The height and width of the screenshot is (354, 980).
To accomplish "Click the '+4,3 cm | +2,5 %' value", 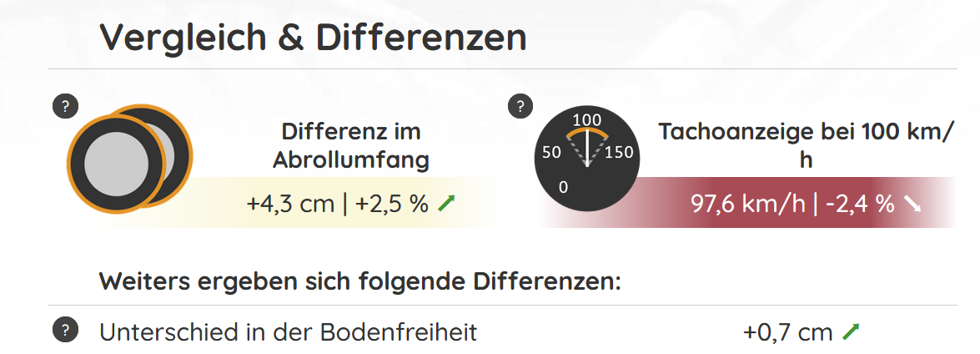I will (337, 204).
